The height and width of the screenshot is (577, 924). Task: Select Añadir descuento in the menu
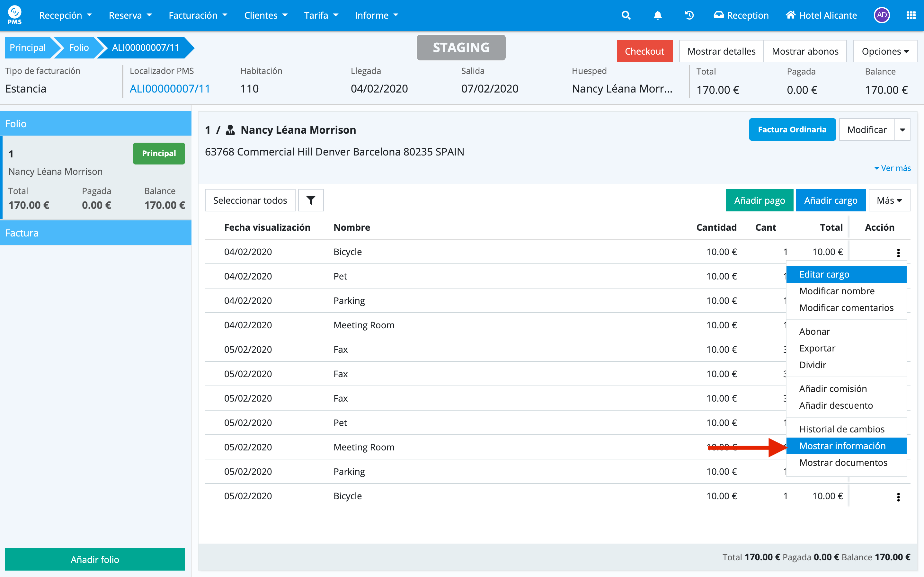[836, 405]
